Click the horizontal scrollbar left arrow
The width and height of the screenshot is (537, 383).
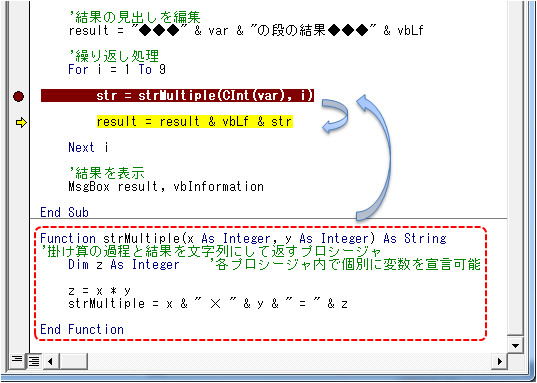[51, 361]
